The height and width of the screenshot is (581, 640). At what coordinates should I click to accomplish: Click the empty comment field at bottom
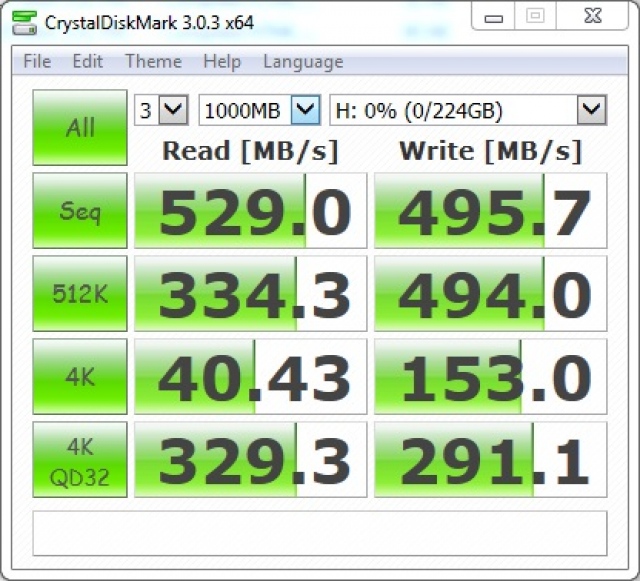point(320,533)
